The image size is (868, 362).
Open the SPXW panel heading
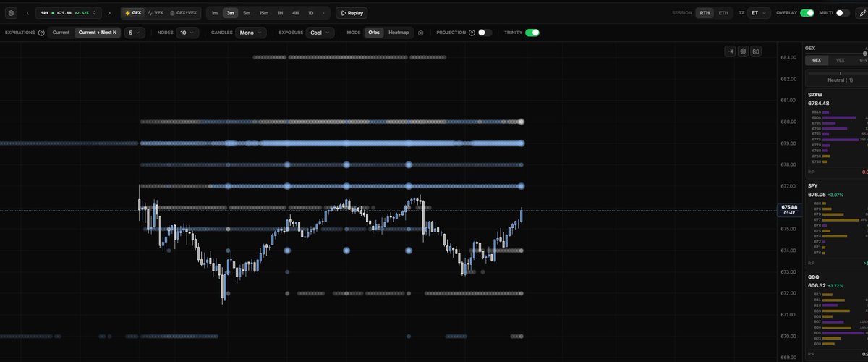815,95
